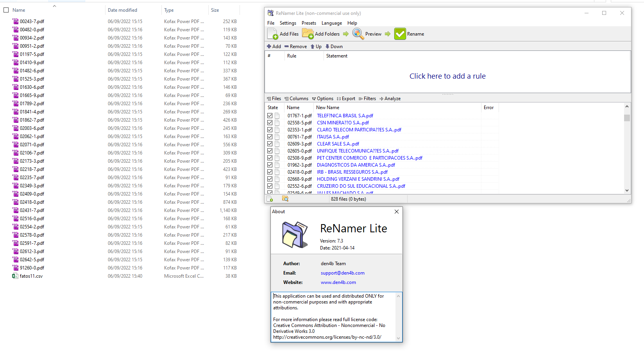This screenshot has width=644, height=361.
Task: Click Remove rule button
Action: tap(296, 47)
